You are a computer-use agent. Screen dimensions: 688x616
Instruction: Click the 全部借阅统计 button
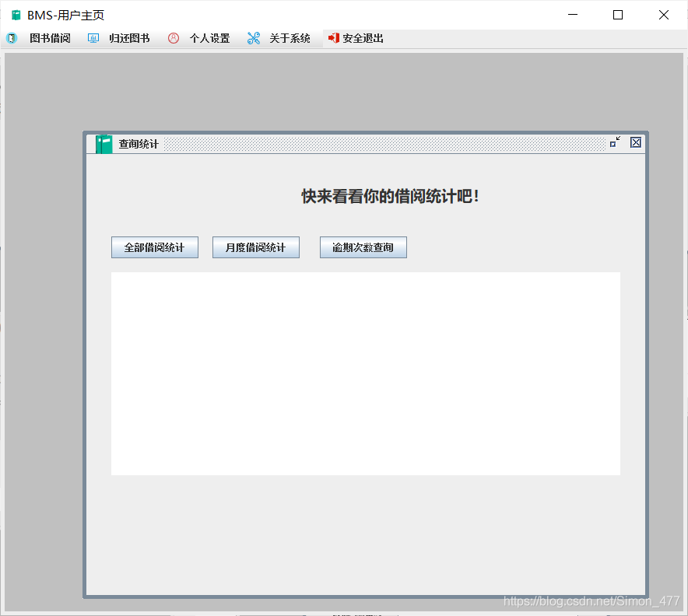coord(155,247)
